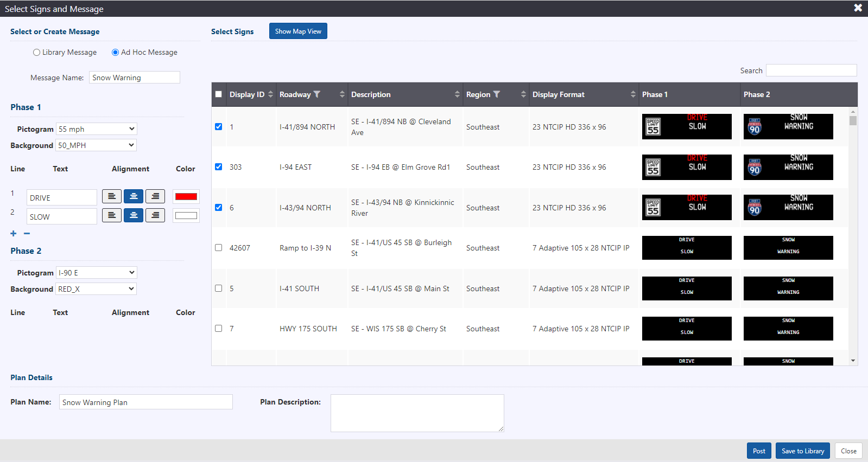
Task: Left-align the SLOW line text
Action: pos(111,215)
